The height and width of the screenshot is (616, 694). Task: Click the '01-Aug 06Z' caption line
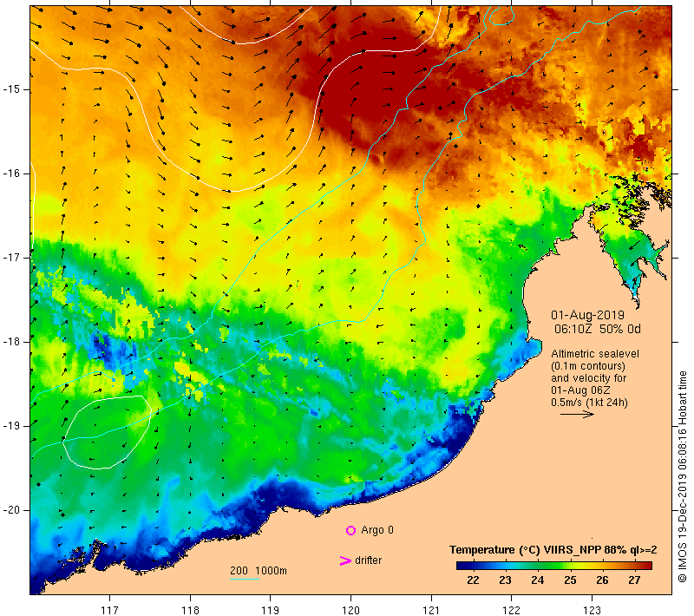pyautogui.click(x=580, y=390)
